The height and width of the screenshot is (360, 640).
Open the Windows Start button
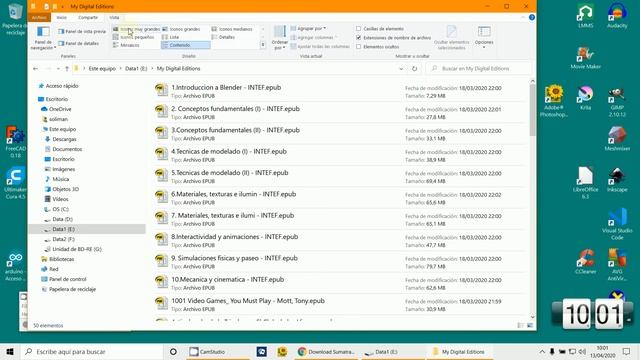point(10,351)
